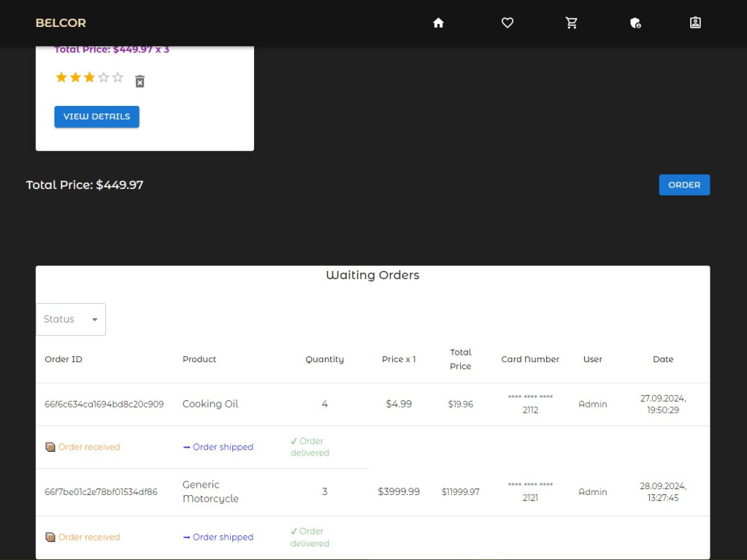Set Cooking Oil order to Order received
The height and width of the screenshot is (560, 747).
[x=83, y=447]
